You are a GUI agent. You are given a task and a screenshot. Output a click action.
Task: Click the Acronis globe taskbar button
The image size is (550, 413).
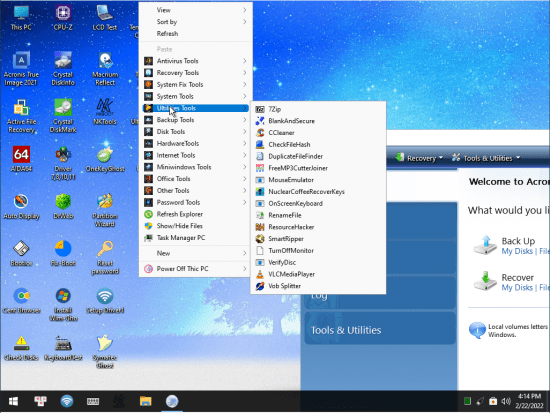[x=172, y=401]
